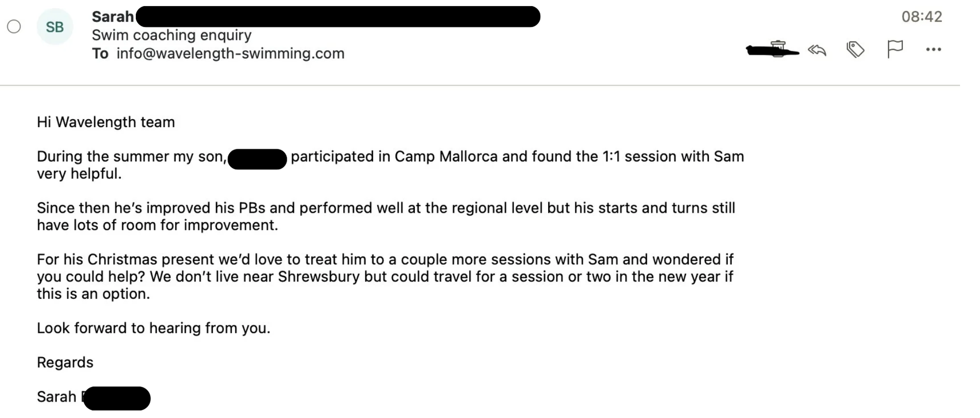Open the tags icon to categorize email
980x418 pixels.
[x=855, y=50]
